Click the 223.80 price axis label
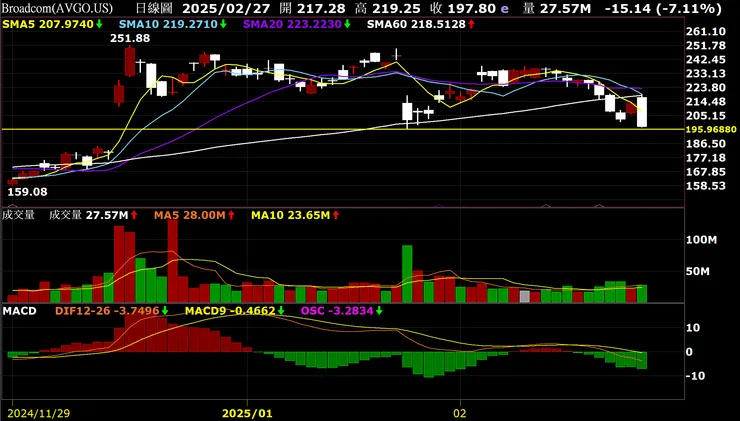The image size is (740, 421). tap(705, 87)
